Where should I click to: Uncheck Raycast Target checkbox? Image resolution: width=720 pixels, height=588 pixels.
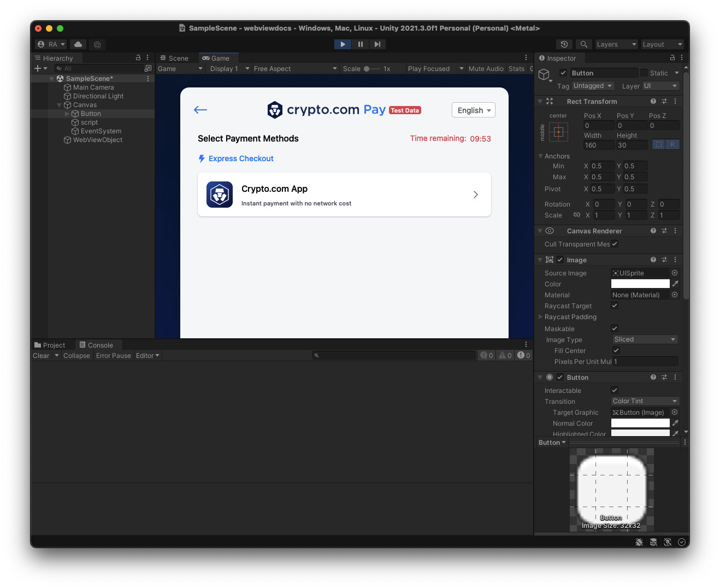click(x=615, y=305)
